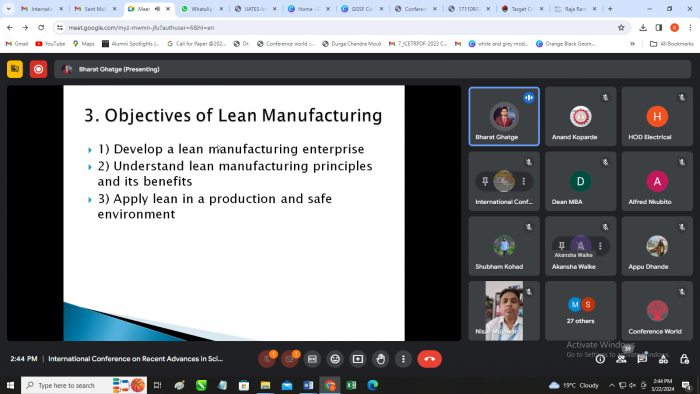Show participants list people icon

pos(621,359)
